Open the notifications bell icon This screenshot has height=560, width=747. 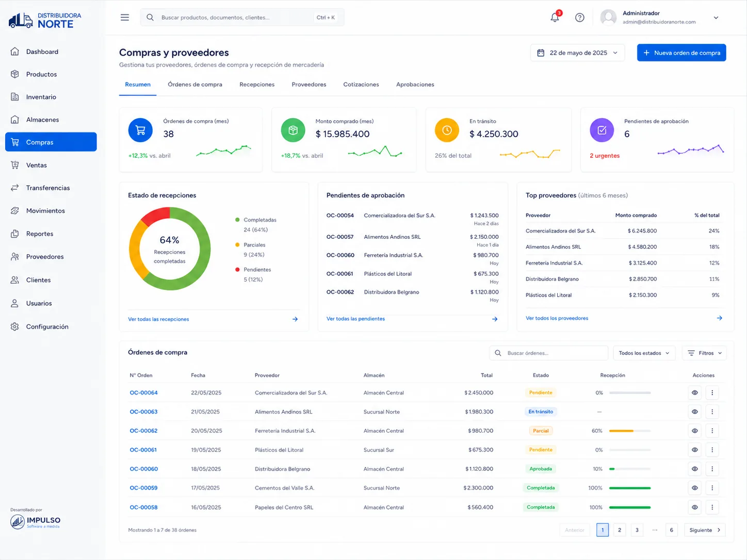coord(555,17)
